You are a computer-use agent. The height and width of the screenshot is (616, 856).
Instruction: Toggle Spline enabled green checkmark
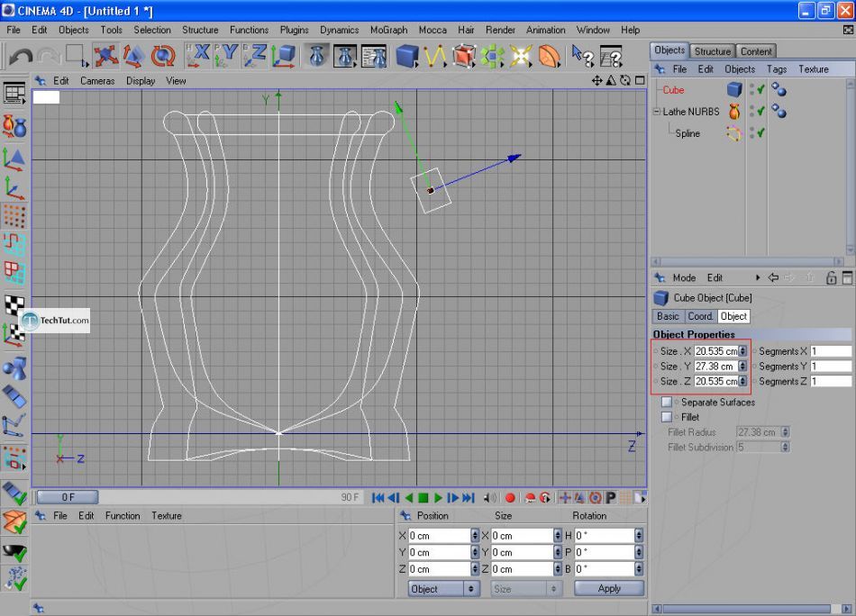(760, 132)
